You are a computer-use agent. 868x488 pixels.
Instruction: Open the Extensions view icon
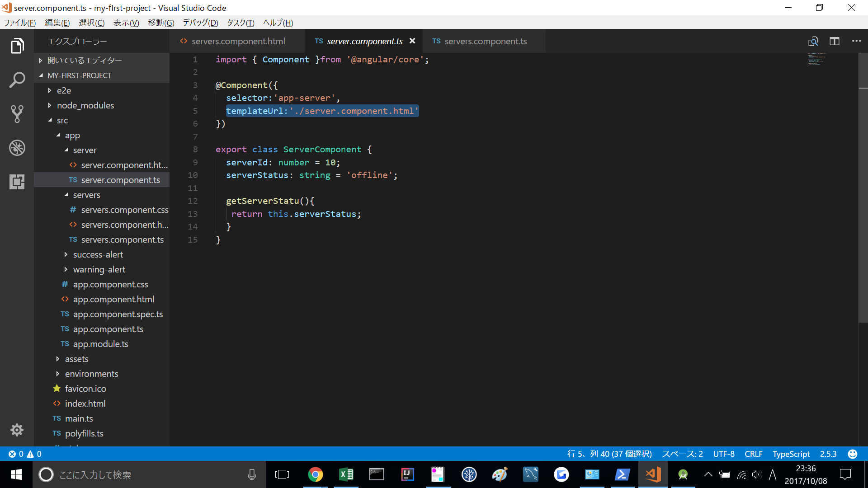click(17, 182)
